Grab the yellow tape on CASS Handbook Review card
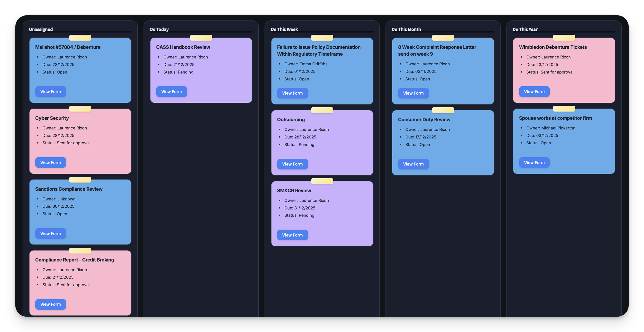Image resolution: width=644 pixels, height=332 pixels. coord(201,38)
